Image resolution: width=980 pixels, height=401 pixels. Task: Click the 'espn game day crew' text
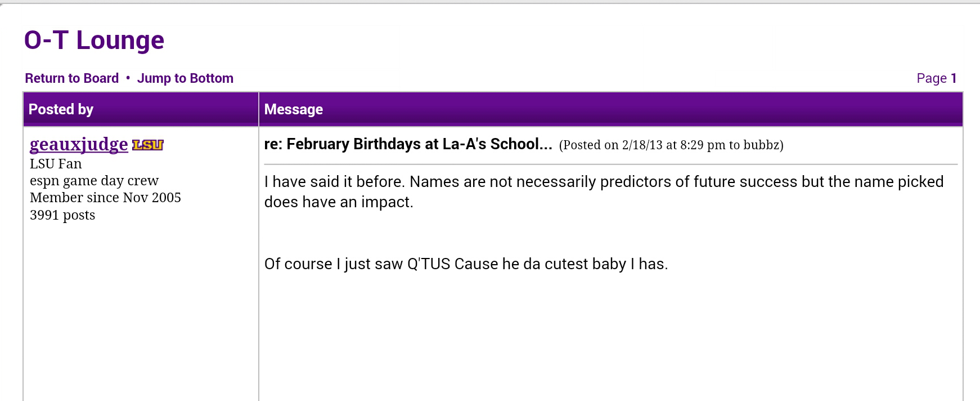(94, 181)
